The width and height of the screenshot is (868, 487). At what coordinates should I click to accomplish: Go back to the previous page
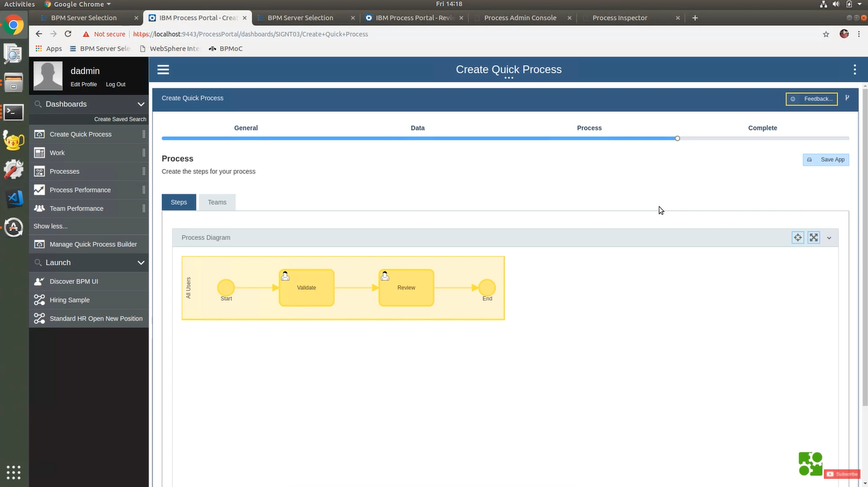coord(39,34)
